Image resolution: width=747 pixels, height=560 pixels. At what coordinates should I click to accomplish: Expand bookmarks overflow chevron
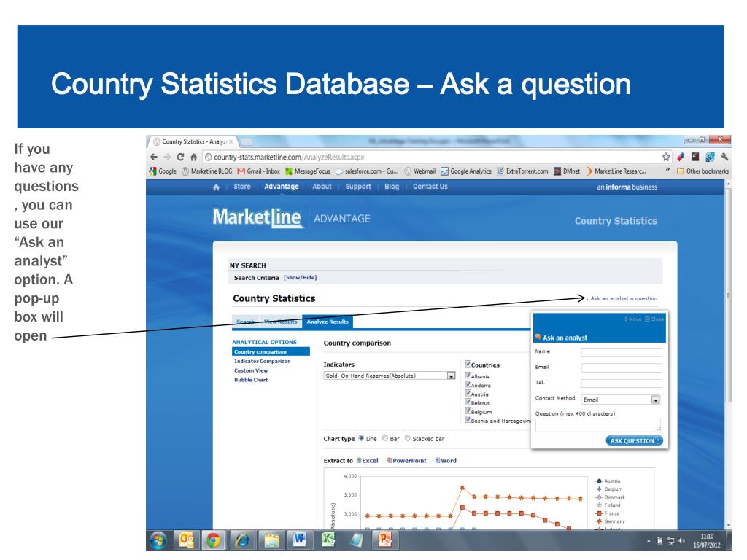coord(667,170)
